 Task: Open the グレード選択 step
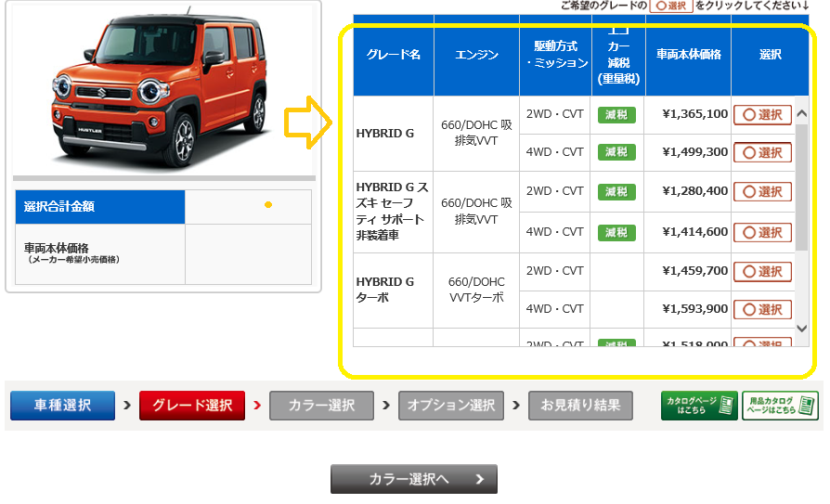192,406
